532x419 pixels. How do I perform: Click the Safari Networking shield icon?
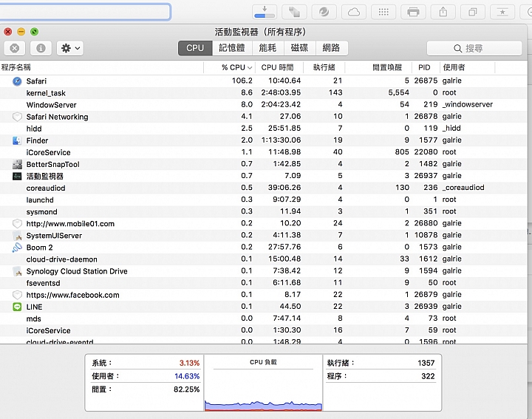(17, 117)
